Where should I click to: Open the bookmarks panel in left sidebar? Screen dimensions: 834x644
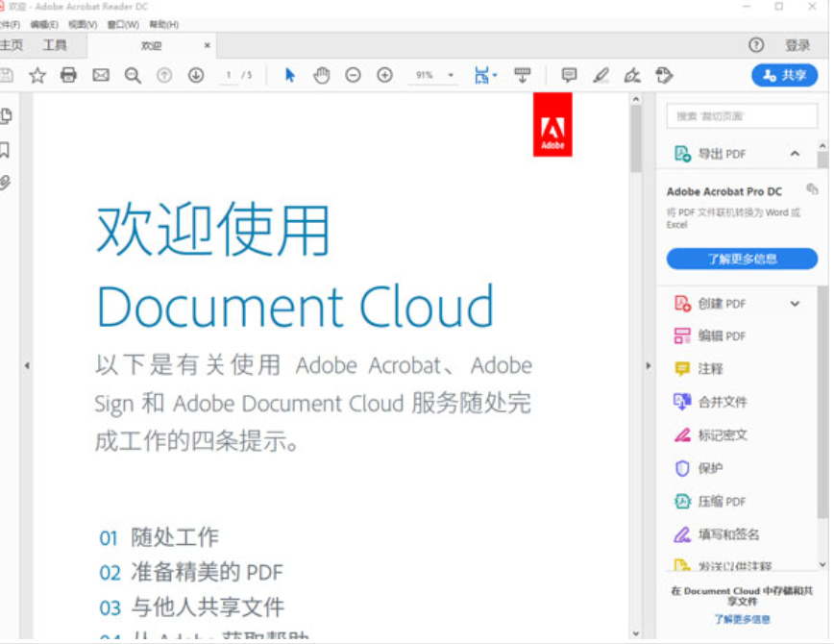click(x=5, y=150)
